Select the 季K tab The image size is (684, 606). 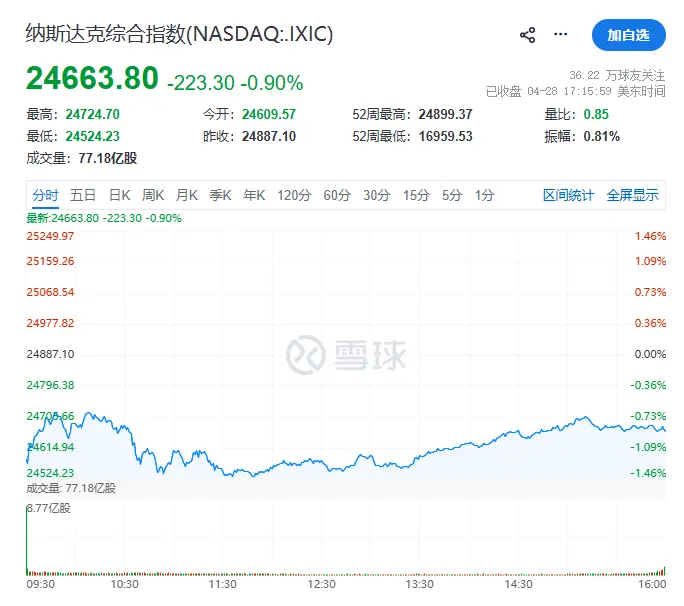(220, 195)
